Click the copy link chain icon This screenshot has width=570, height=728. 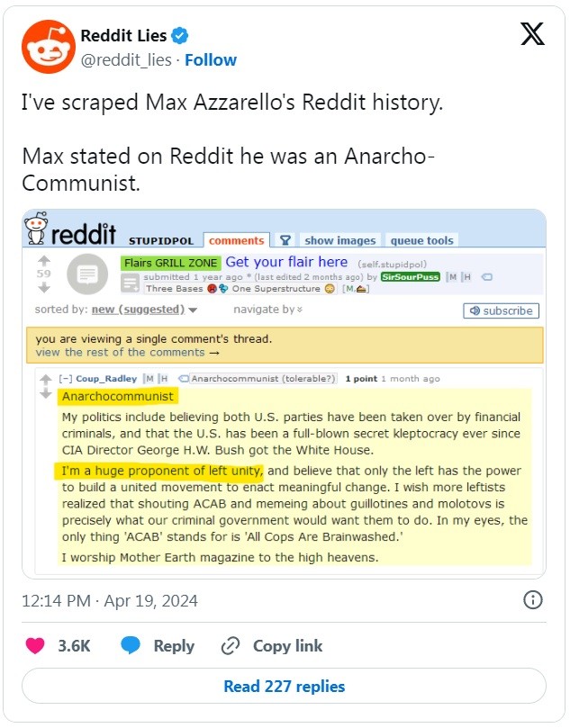point(231,646)
